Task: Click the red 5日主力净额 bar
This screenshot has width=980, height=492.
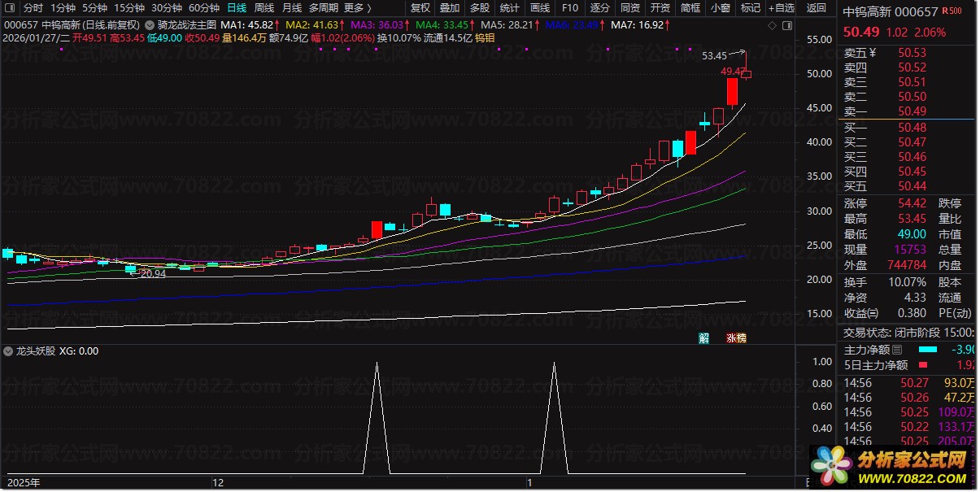Action: tap(922, 365)
